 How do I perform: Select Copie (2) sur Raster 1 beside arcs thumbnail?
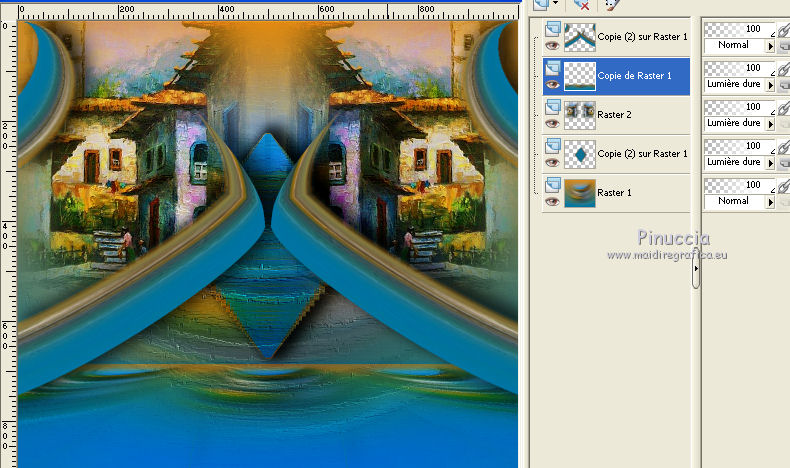point(642,37)
